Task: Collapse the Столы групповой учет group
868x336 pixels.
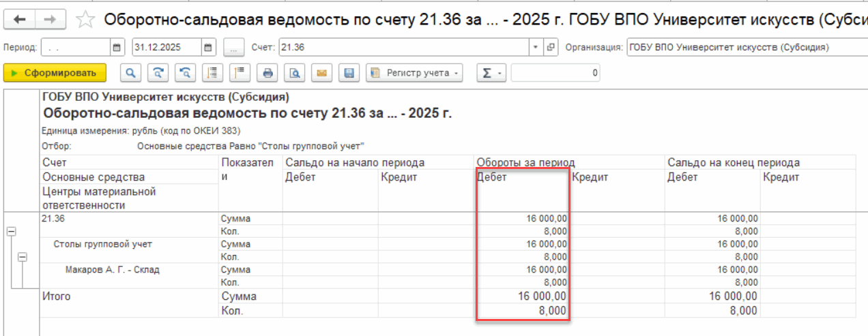Action: 23,257
